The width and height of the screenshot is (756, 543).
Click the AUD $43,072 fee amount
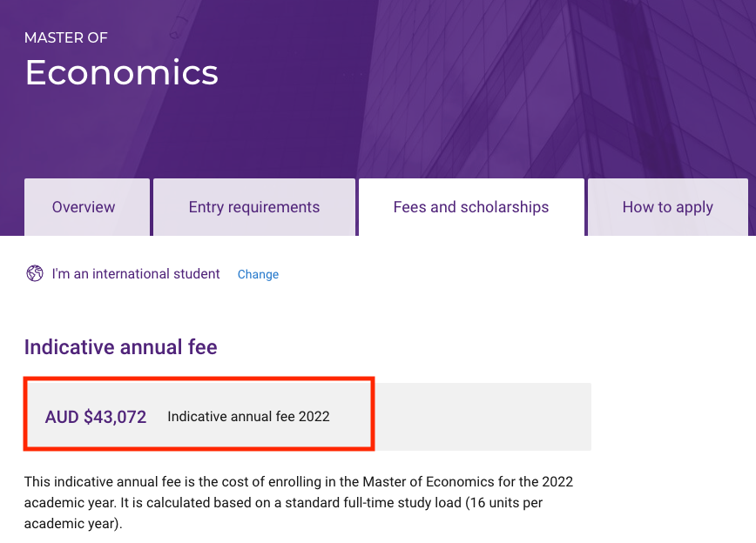(x=96, y=416)
